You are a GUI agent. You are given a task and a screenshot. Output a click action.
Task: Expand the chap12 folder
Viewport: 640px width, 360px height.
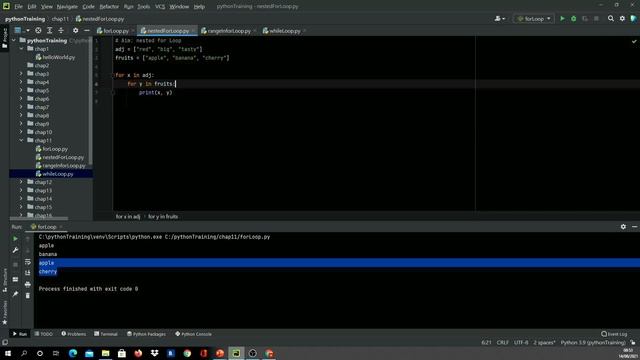click(x=21, y=182)
